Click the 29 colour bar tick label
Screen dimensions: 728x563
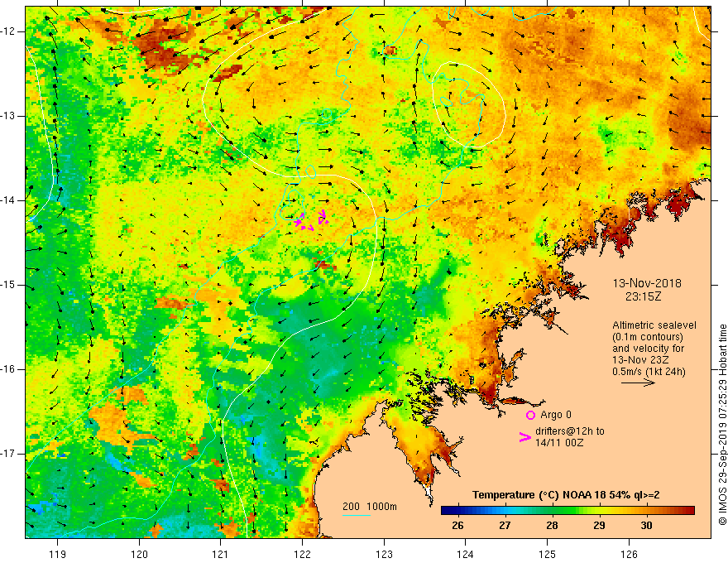pos(599,526)
